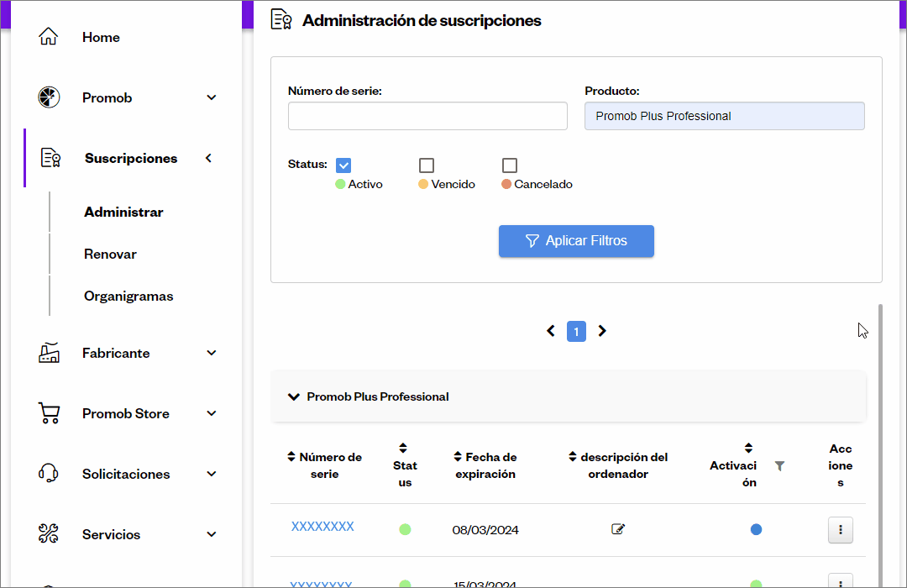Click the Suscripciones certificate icon in sidebar
This screenshot has height=588, width=907.
[50, 157]
